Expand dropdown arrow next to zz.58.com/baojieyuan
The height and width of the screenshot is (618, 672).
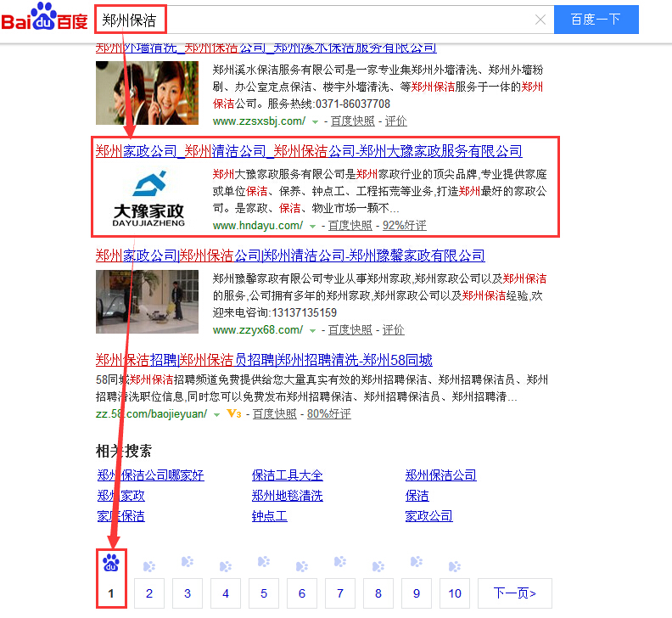coord(217,415)
